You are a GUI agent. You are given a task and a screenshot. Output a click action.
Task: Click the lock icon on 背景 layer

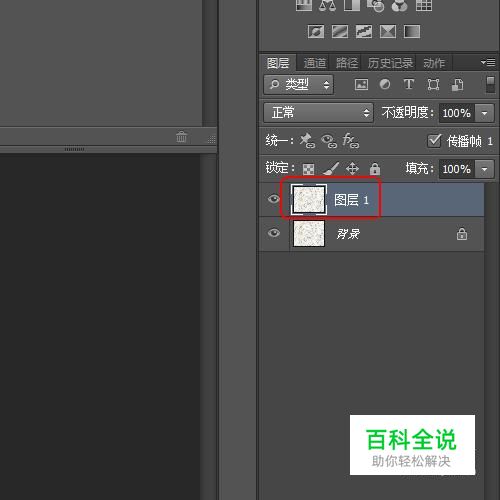[x=462, y=234]
